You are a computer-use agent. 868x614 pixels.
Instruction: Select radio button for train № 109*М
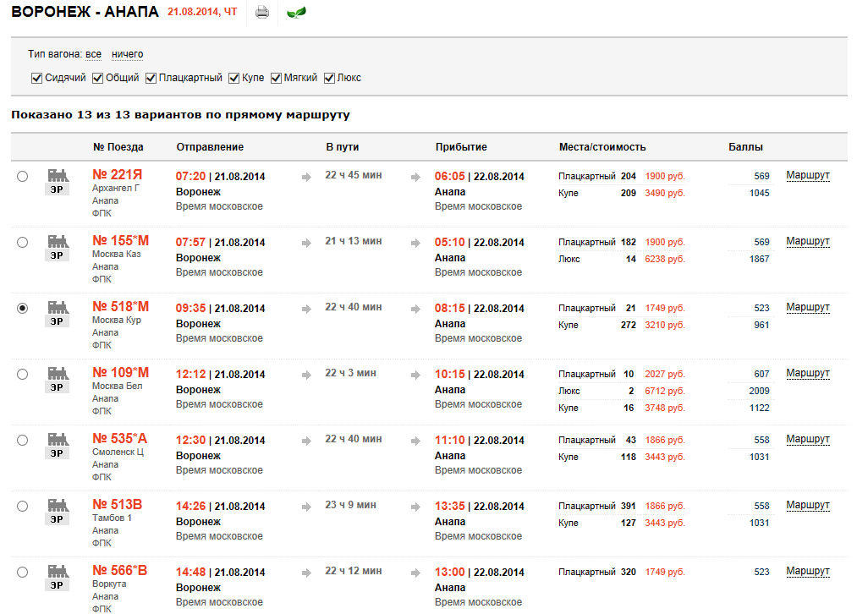tap(22, 374)
